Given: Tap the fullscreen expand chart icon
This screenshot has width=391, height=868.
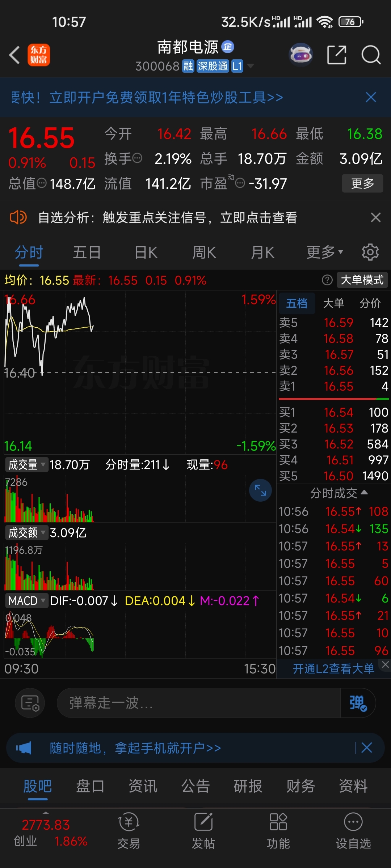Looking at the screenshot, I should coord(260,490).
